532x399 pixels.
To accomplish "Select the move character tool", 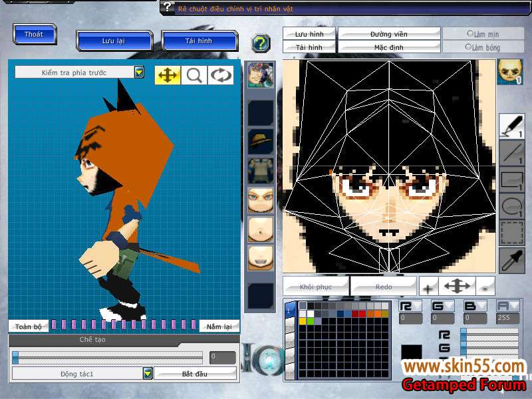I will [x=168, y=75].
